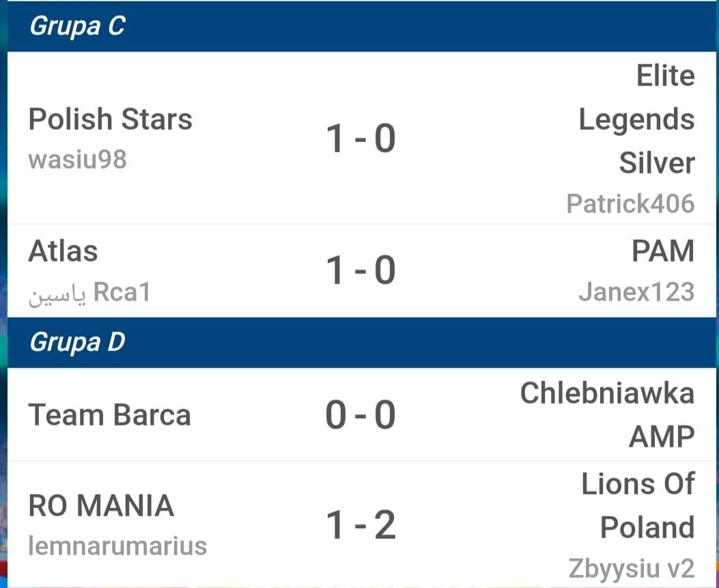Screen dimensions: 719x588
Task: Open manager Zbyysiu v2's profile
Action: tap(632, 568)
